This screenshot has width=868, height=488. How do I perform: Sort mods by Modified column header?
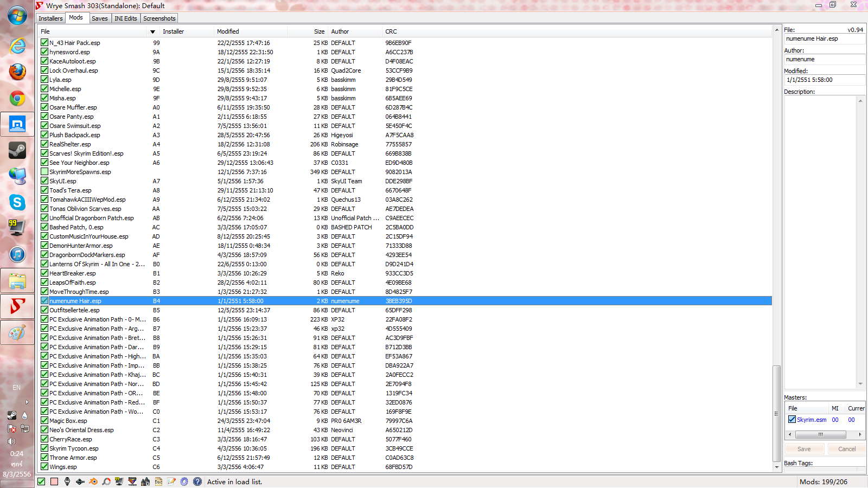click(x=251, y=31)
